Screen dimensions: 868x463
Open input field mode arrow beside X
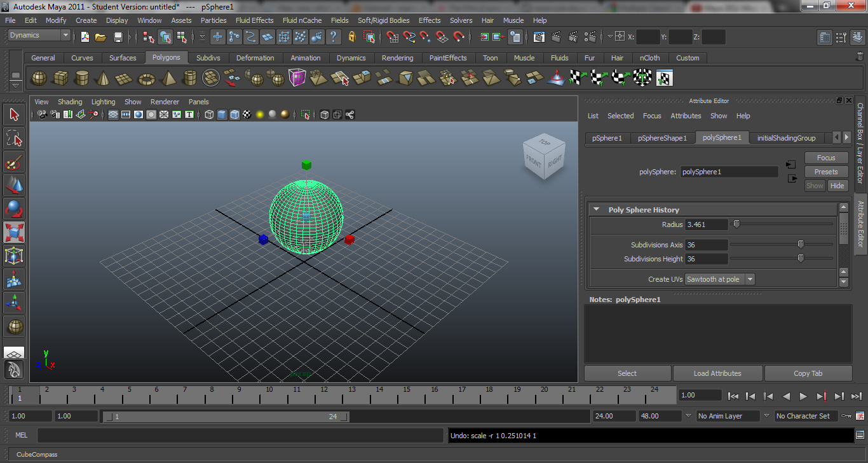610,36
